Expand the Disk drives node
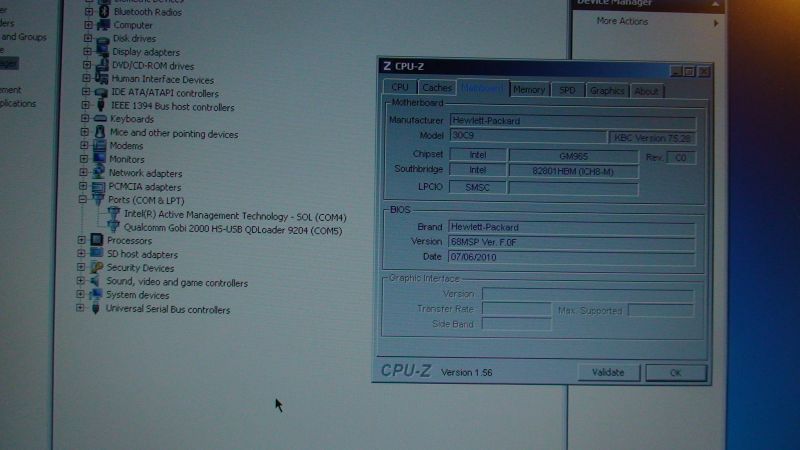The height and width of the screenshot is (450, 800). [88, 38]
